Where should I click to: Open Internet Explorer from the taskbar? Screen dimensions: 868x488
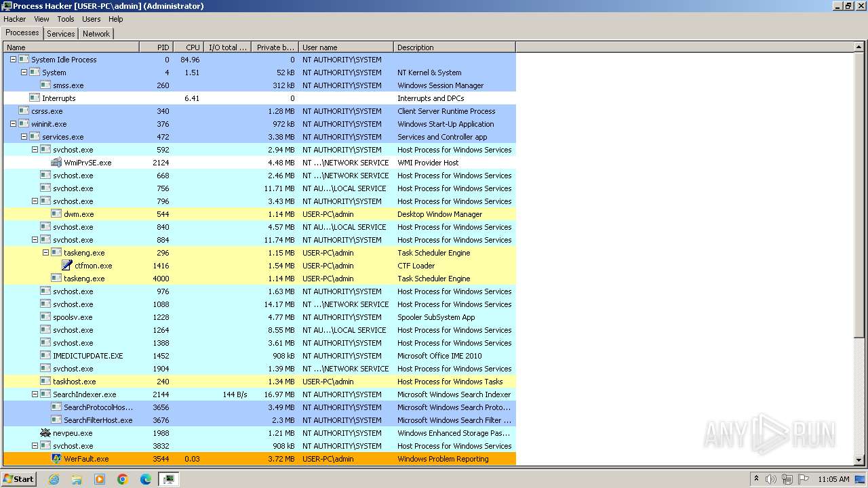pos(54,479)
